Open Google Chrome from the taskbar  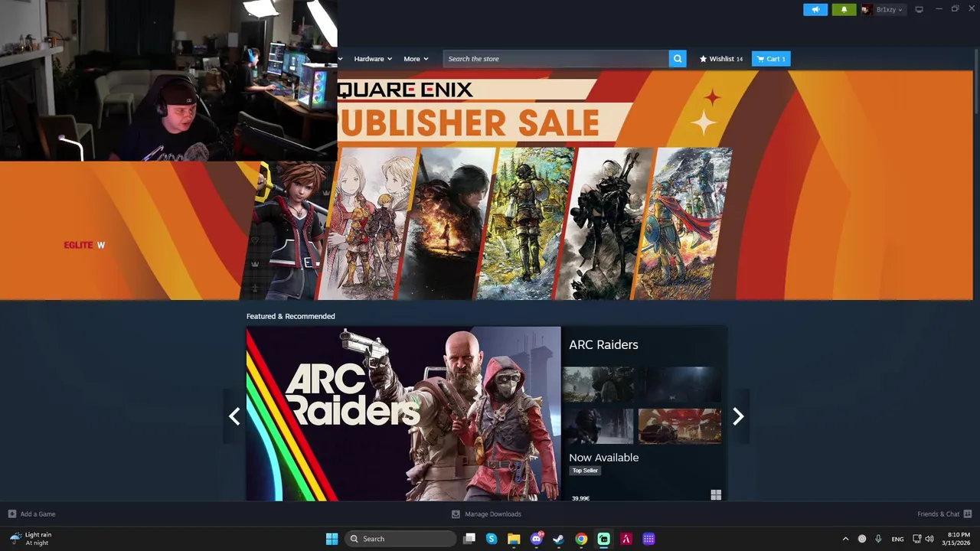(581, 539)
